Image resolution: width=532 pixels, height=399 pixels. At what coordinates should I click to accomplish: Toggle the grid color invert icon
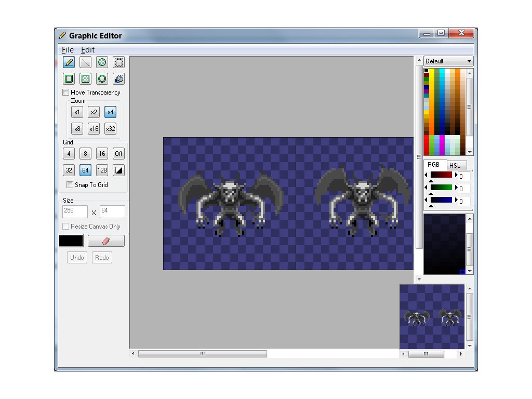point(119,170)
